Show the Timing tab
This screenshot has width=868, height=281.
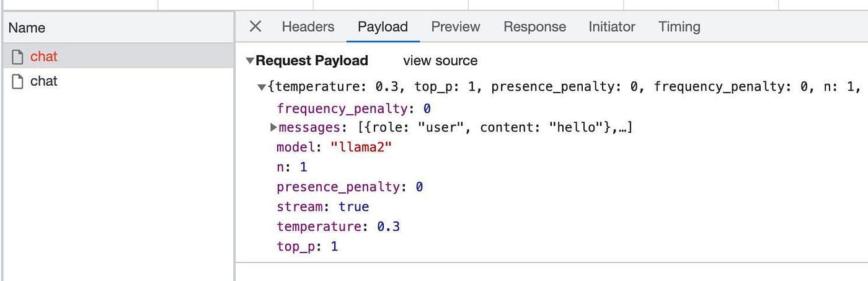[x=679, y=27]
